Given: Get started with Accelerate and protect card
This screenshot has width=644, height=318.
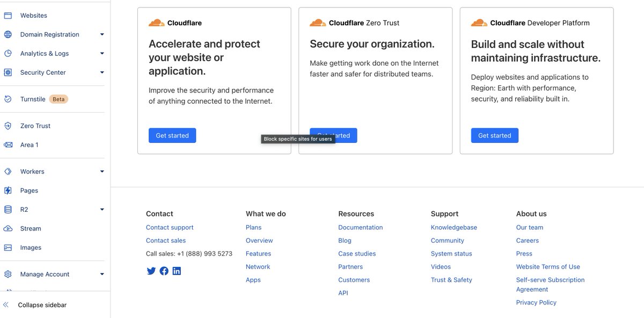Looking at the screenshot, I should [x=172, y=135].
